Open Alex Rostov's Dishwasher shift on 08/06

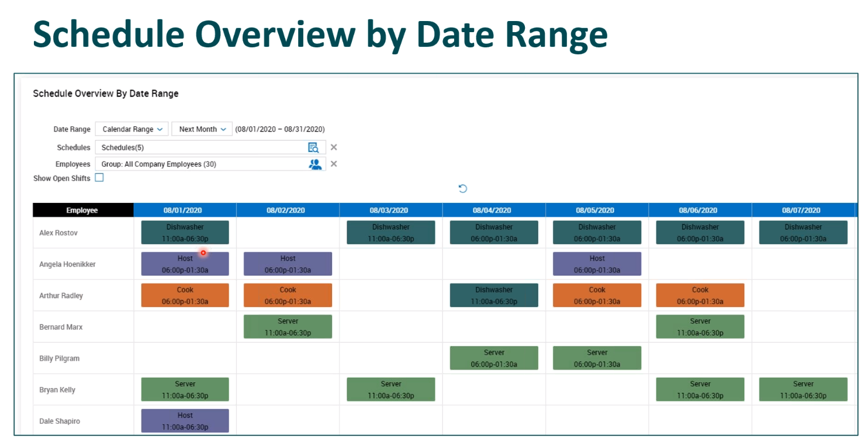pos(700,233)
